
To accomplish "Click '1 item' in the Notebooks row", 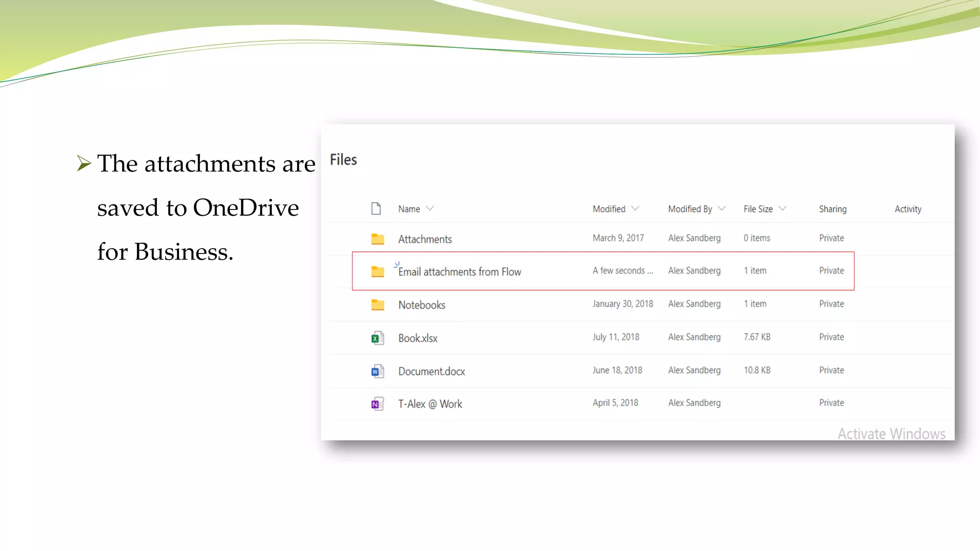I will [755, 304].
